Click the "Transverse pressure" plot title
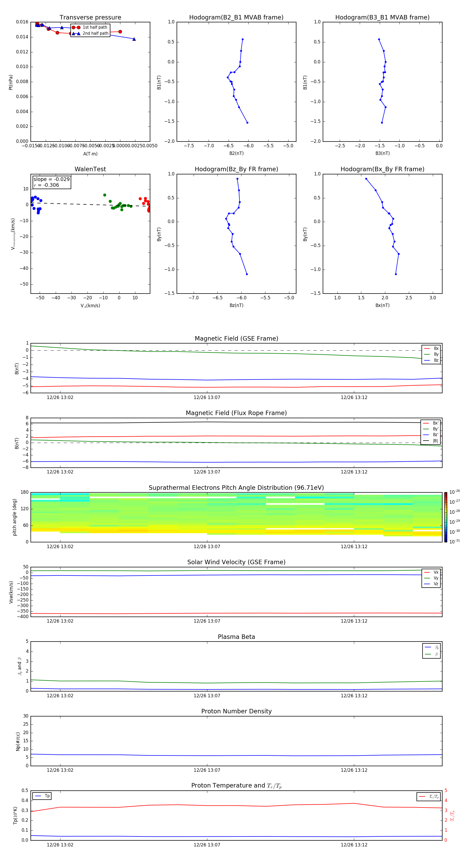This screenshot has width=473, height=868. 90,18
